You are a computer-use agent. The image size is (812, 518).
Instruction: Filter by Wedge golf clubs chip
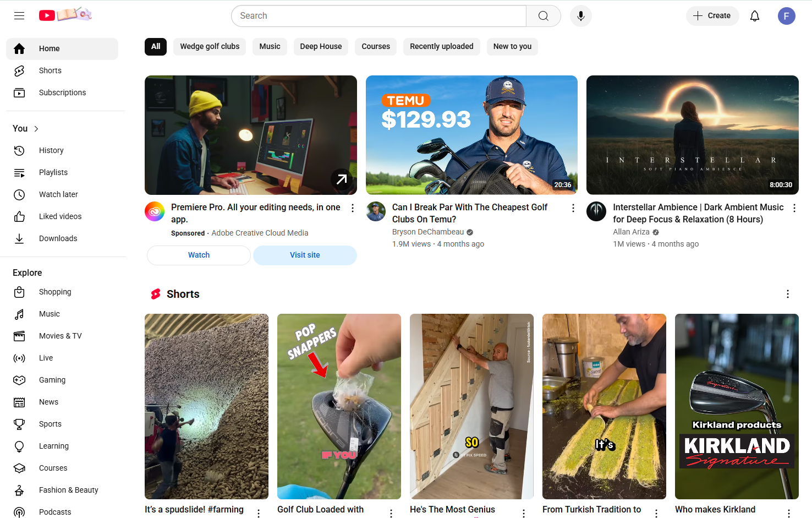tap(210, 47)
